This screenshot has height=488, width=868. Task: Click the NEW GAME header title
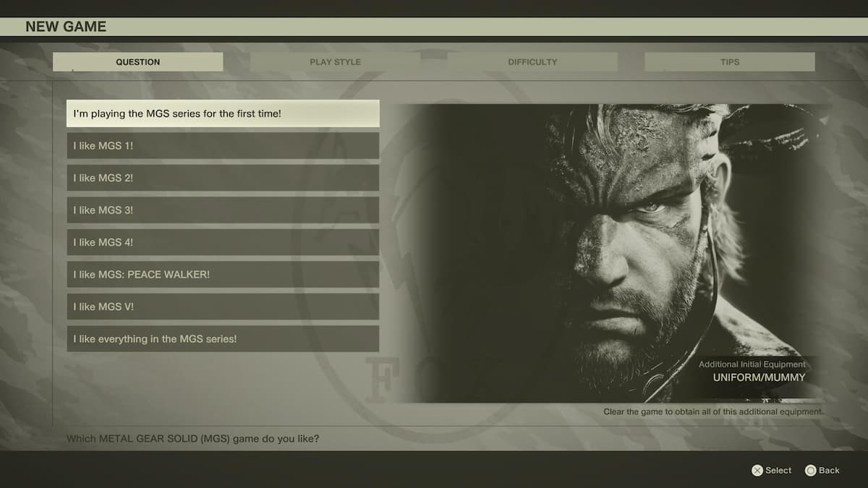[66, 27]
